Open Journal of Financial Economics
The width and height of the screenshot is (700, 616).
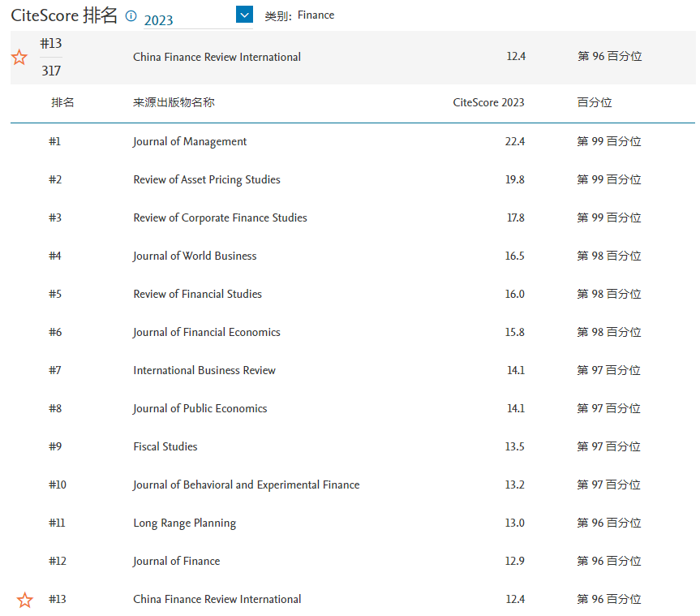coord(207,332)
